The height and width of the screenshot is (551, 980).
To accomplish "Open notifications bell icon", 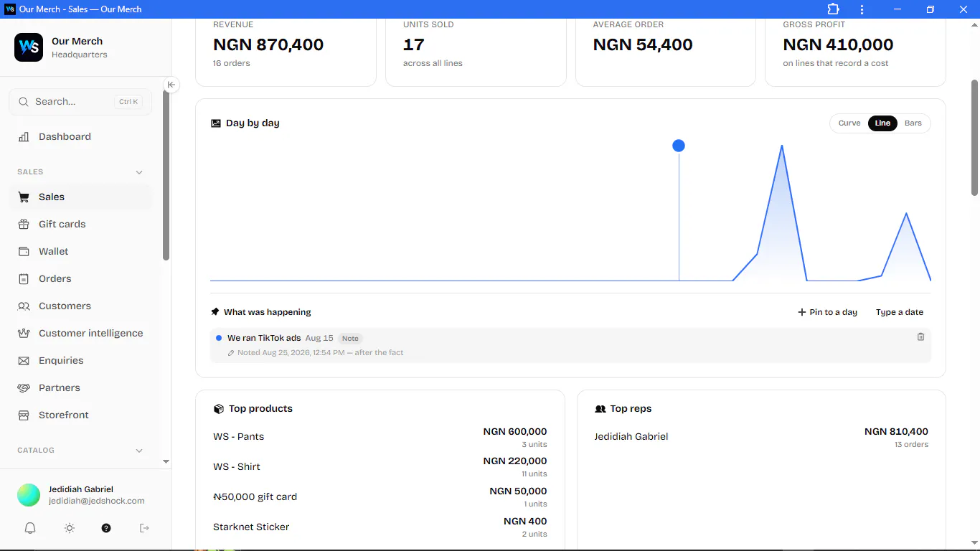I will tap(30, 528).
